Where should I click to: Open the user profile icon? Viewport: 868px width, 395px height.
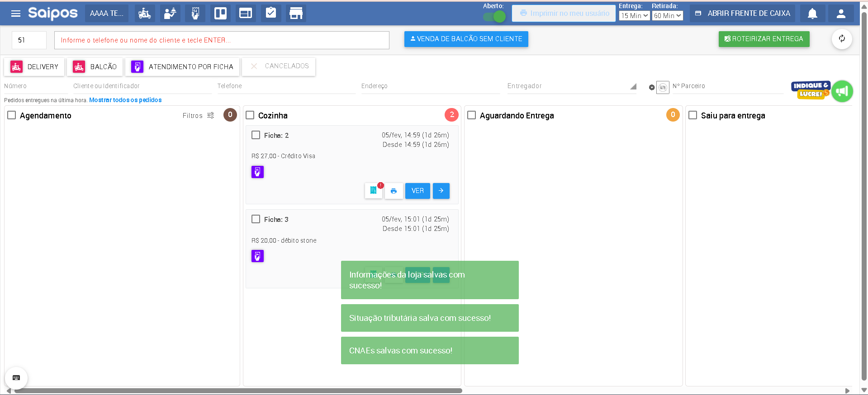point(841,14)
